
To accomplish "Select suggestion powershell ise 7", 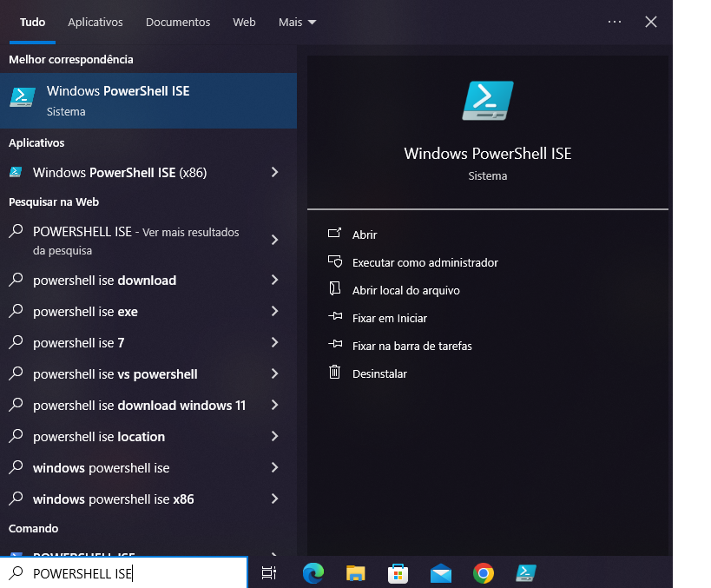I will click(148, 343).
